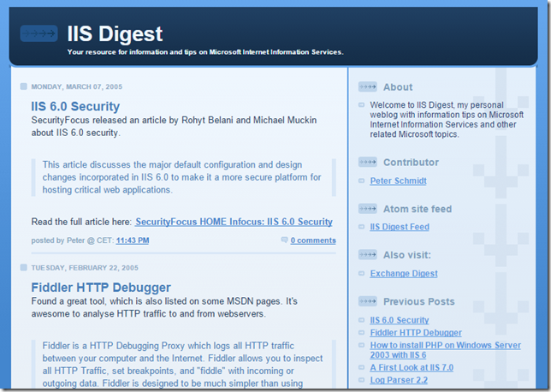551x392 pixels.
Task: Open the 11:43 PM permalink
Action: coord(133,241)
